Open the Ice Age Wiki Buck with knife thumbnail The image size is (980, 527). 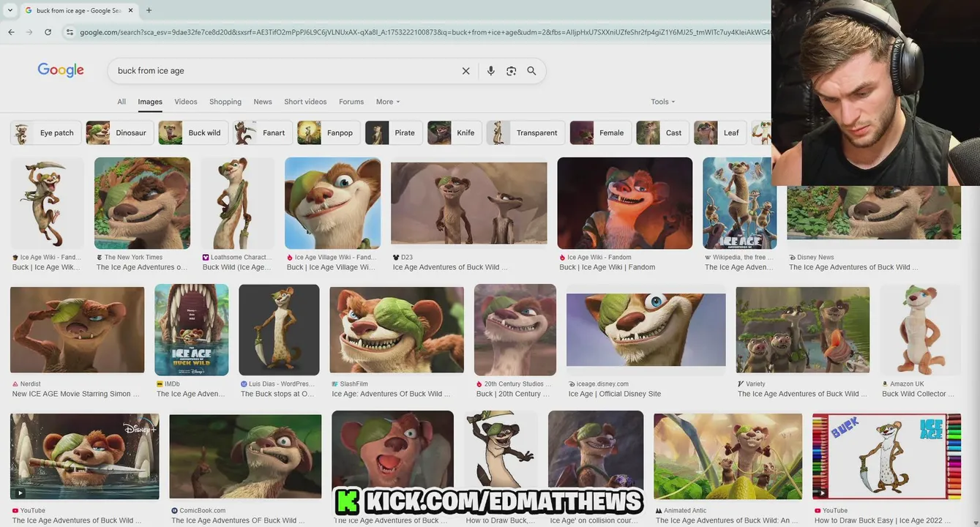point(47,203)
